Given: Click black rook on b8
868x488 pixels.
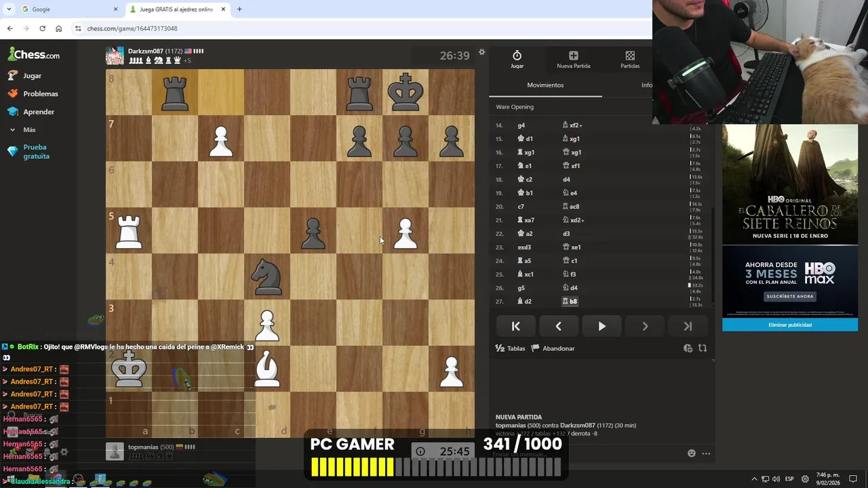Looking at the screenshot, I should click(x=175, y=92).
